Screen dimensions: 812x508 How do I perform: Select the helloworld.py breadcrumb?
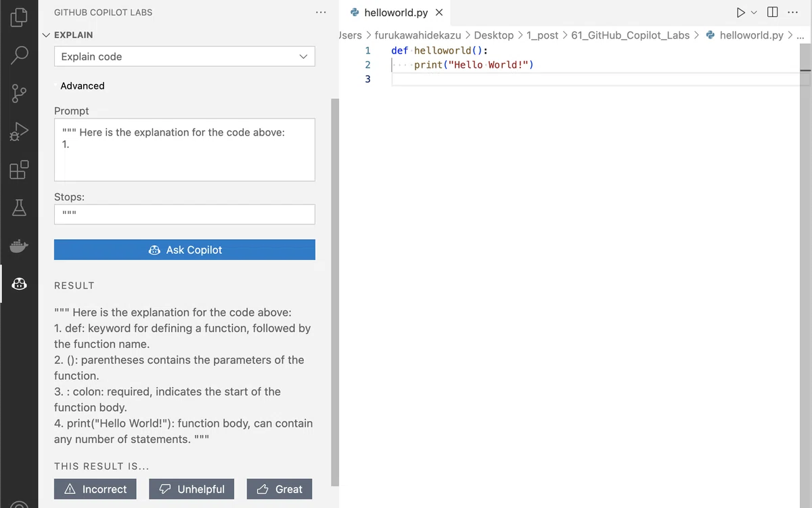(744, 35)
